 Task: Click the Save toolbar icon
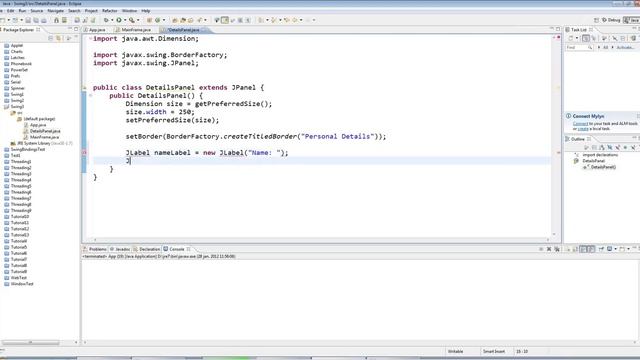[28, 20]
